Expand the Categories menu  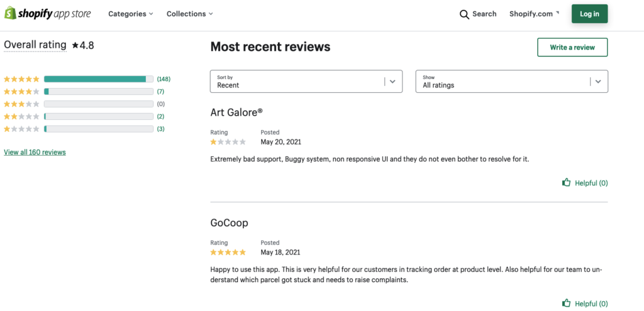click(131, 14)
